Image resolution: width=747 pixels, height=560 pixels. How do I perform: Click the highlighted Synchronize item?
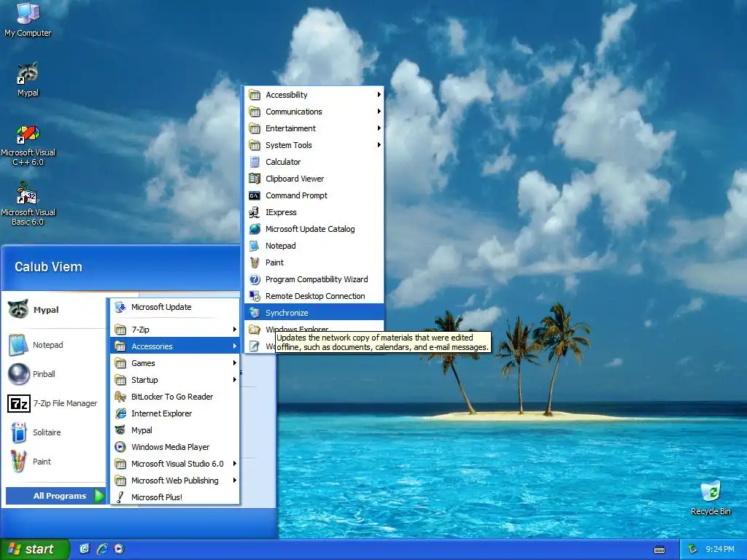coord(314,313)
